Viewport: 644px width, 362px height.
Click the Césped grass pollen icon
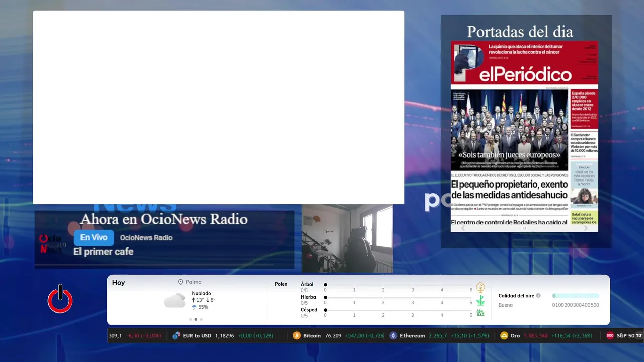point(480,313)
